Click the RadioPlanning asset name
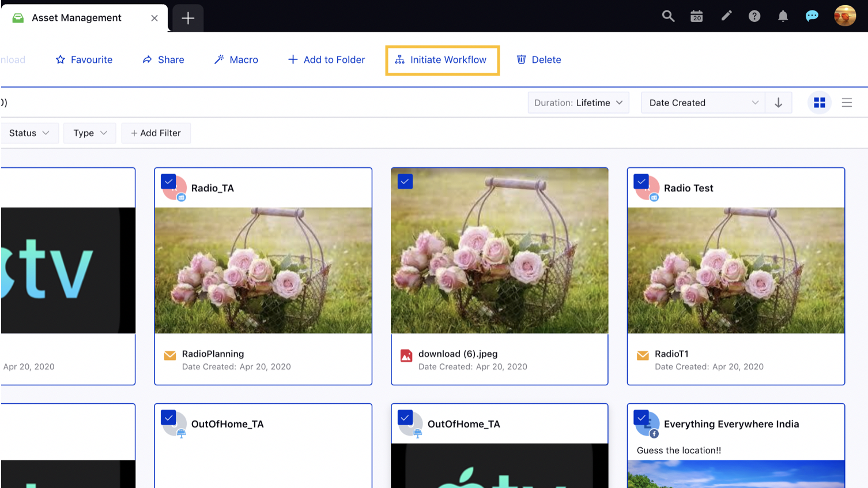 [x=213, y=354]
